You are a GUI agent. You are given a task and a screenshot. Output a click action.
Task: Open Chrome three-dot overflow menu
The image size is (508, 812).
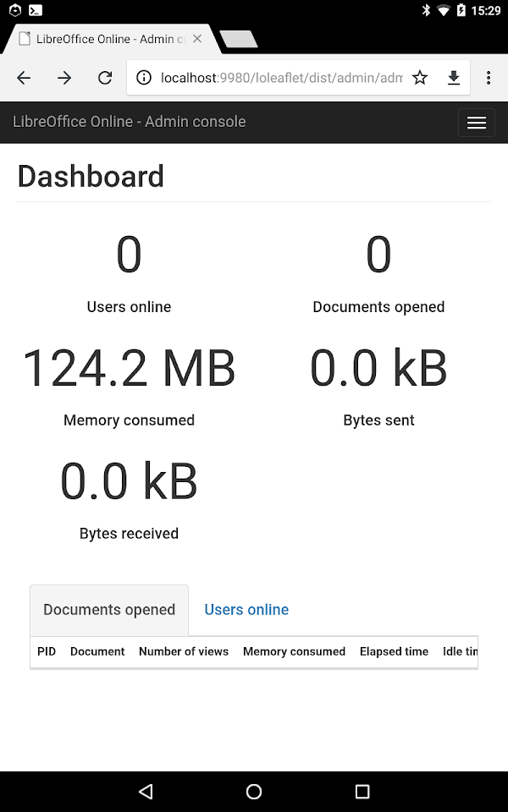tap(489, 78)
